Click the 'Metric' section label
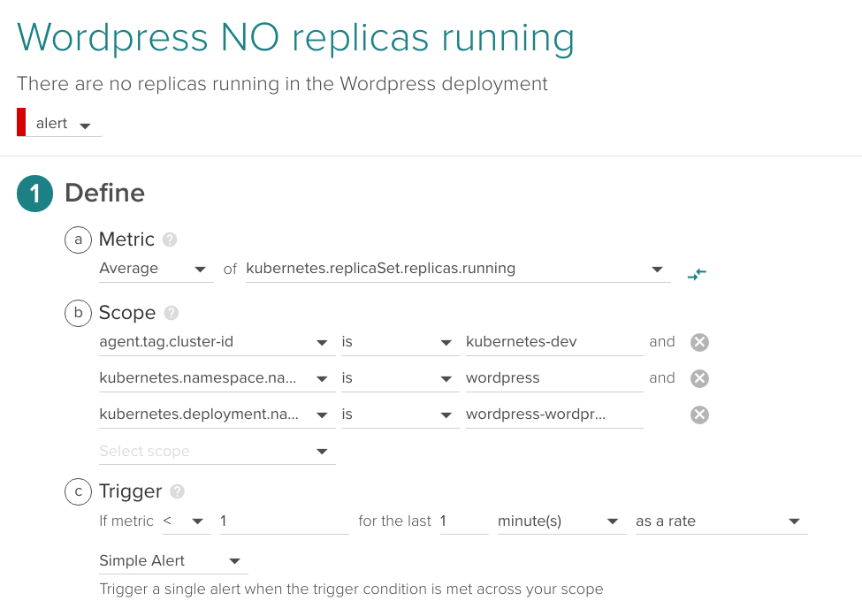Image resolution: width=862 pixels, height=616 pixels. [x=126, y=240]
